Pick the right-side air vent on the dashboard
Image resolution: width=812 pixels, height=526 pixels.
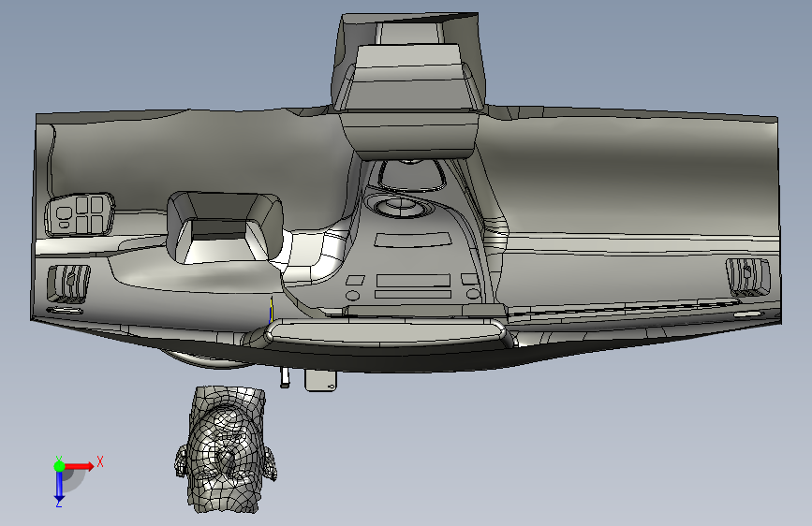[747, 277]
